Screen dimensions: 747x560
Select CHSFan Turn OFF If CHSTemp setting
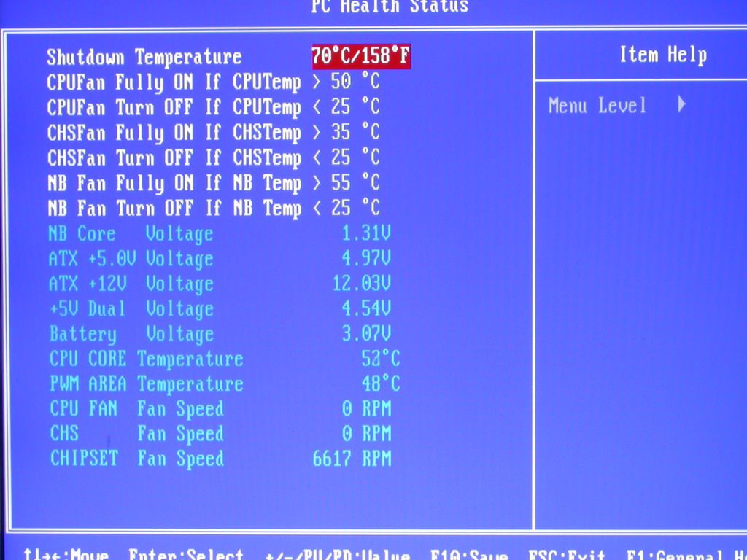174,158
